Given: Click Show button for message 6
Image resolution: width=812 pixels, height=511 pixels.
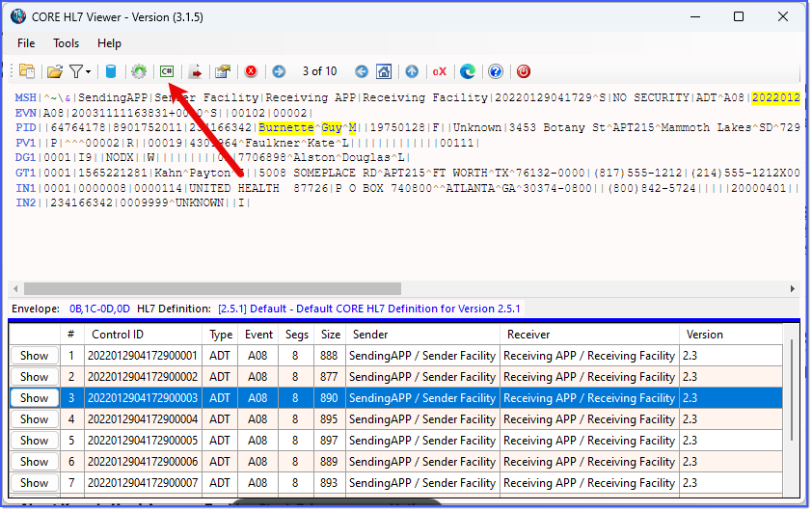Looking at the screenshot, I should pyautogui.click(x=34, y=462).
